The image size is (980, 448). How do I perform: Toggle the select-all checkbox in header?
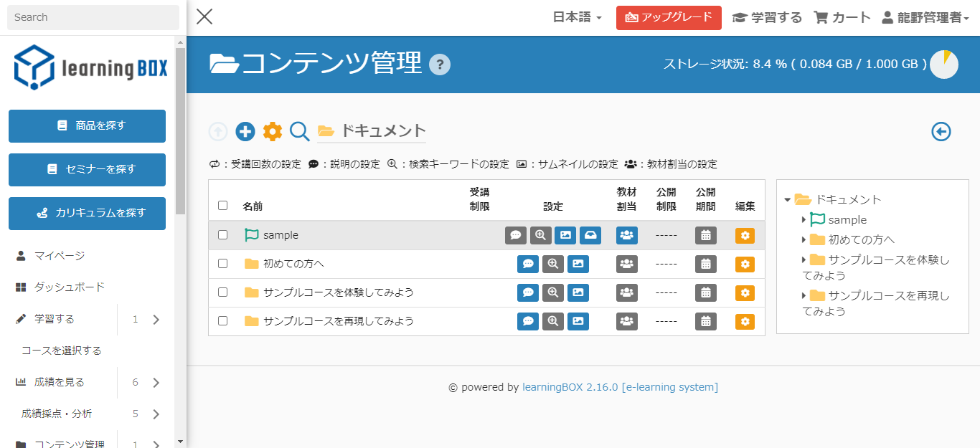(222, 206)
